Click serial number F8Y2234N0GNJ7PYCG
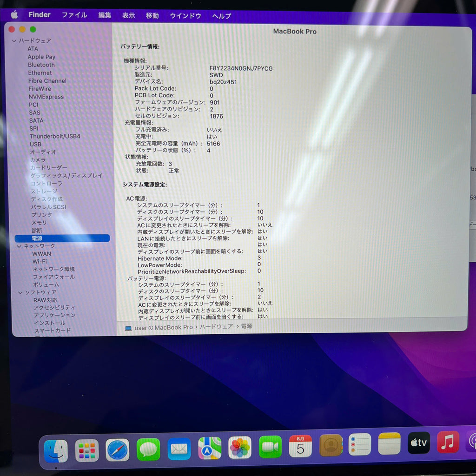This screenshot has width=476, height=476. click(241, 69)
